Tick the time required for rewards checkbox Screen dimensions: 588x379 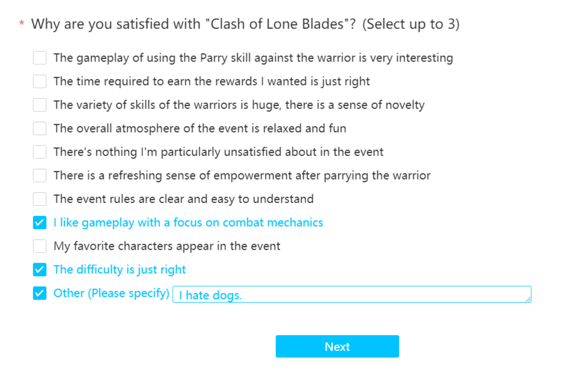click(40, 82)
